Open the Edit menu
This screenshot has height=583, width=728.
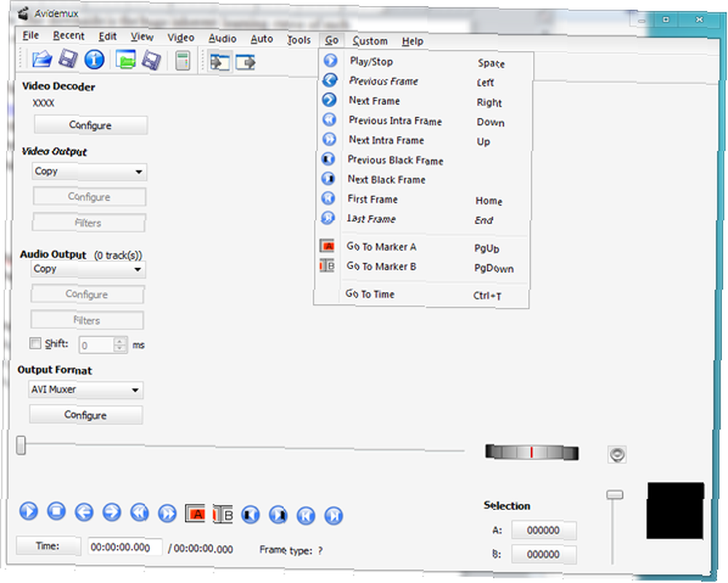point(107,36)
